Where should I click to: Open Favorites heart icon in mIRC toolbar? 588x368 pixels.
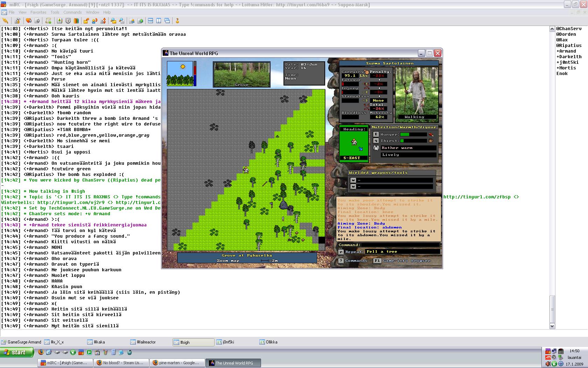coord(29,21)
